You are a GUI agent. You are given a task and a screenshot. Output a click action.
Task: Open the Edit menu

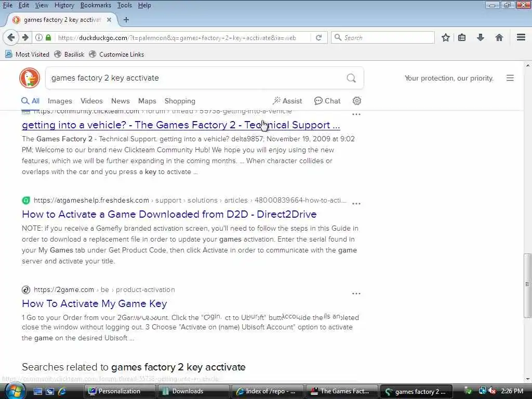point(23,5)
